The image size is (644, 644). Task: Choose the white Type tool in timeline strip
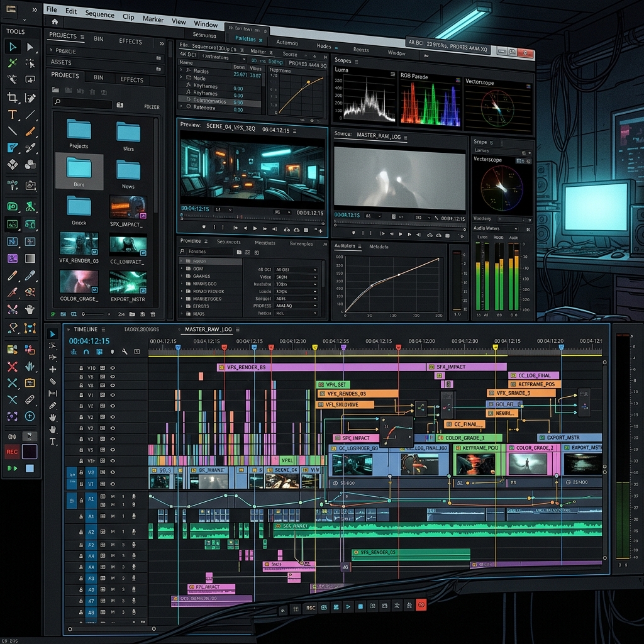(53, 441)
